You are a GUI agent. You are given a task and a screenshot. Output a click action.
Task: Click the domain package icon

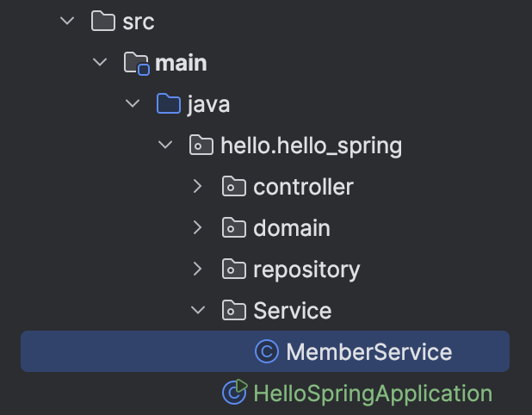(x=234, y=227)
